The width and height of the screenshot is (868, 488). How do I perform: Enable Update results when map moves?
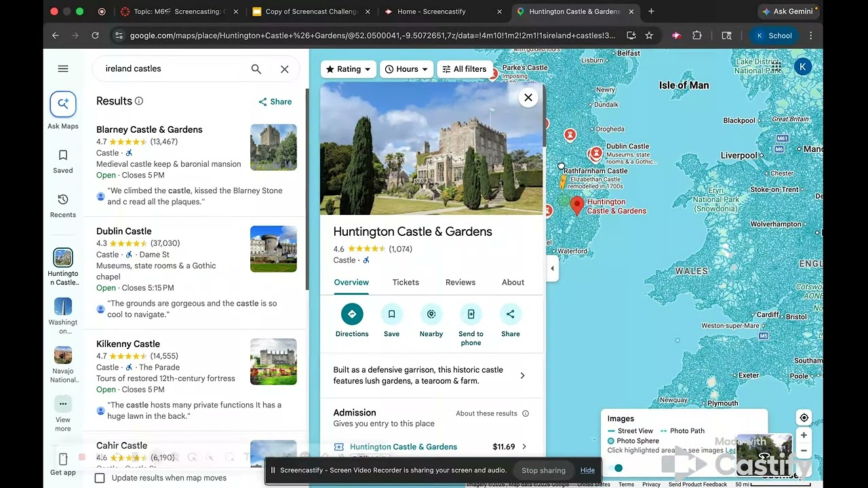click(100, 478)
